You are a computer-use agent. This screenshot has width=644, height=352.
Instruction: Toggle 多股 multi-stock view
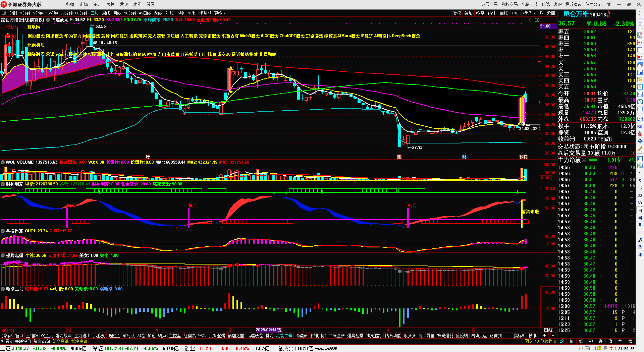[480, 13]
